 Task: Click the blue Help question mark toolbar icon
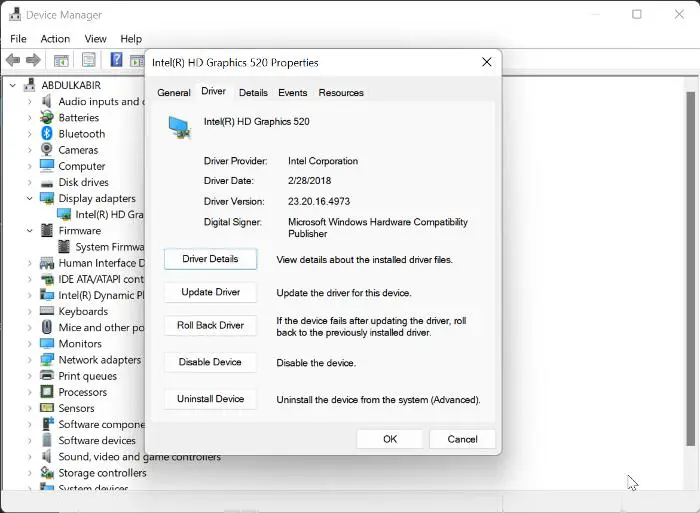pyautogui.click(x=116, y=59)
